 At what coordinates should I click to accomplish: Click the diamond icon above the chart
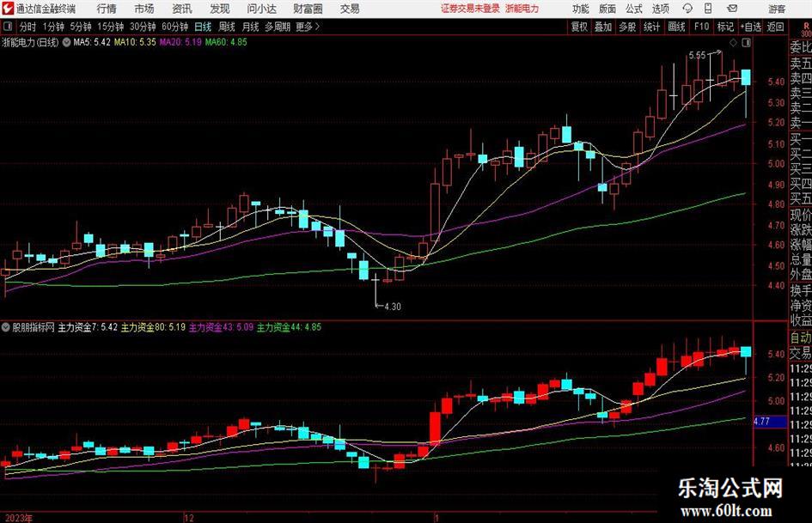733,43
